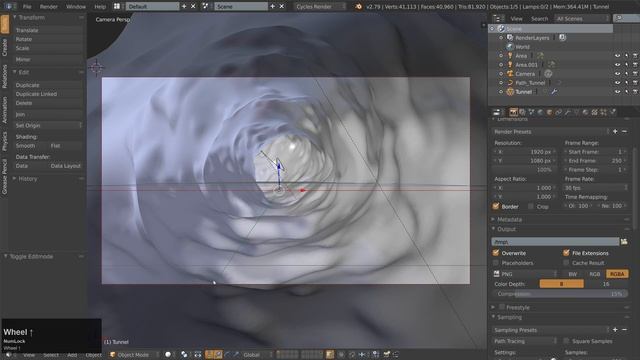Click the viewport shading sphere icon
The height and width of the screenshot is (360, 640).
tap(168, 355)
